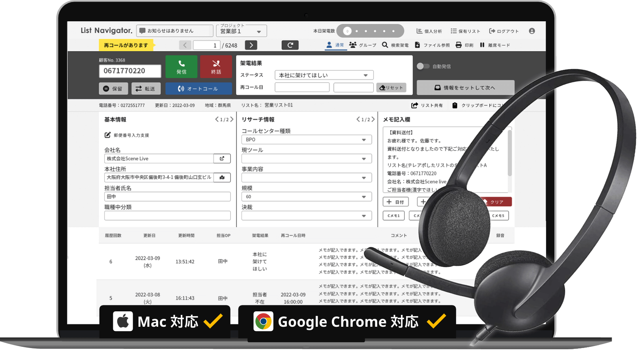Open the プロジェクト 営業部1 dropdown

pos(241,31)
